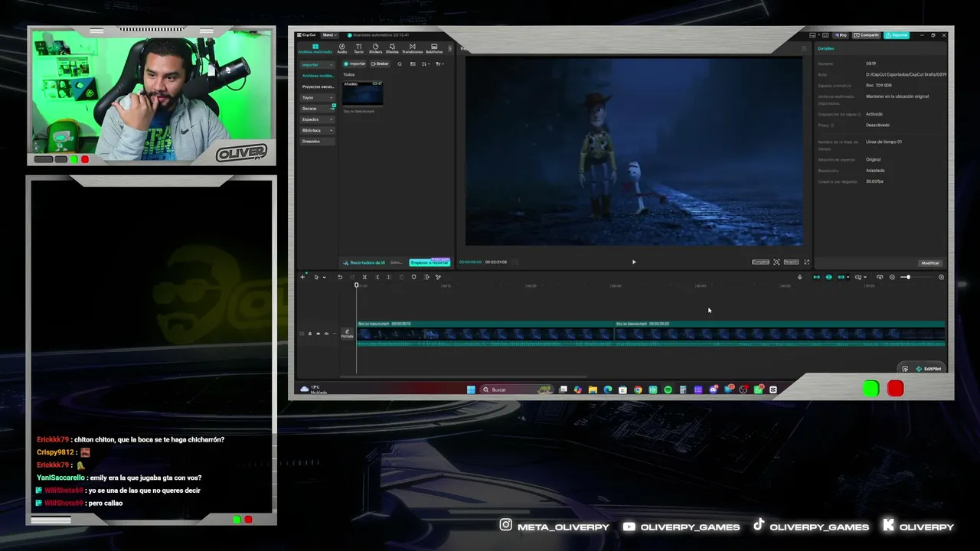
Task: Click the Exportar button
Action: point(897,35)
